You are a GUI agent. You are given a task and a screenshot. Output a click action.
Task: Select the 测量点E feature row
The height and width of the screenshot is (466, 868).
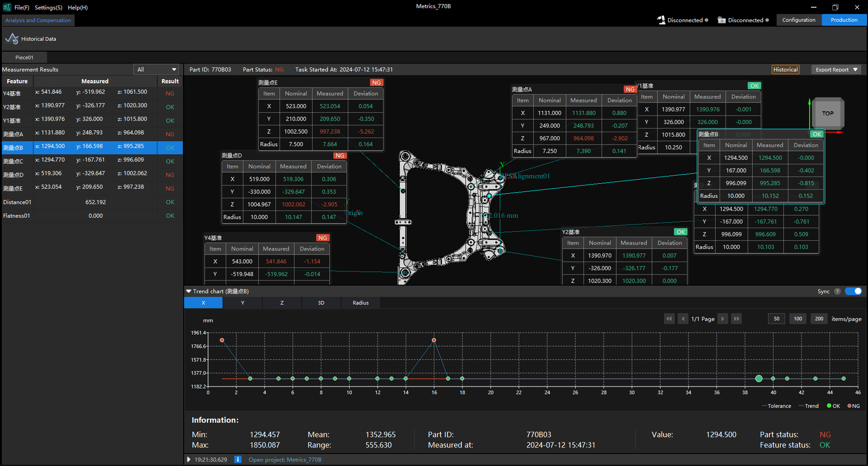point(92,188)
